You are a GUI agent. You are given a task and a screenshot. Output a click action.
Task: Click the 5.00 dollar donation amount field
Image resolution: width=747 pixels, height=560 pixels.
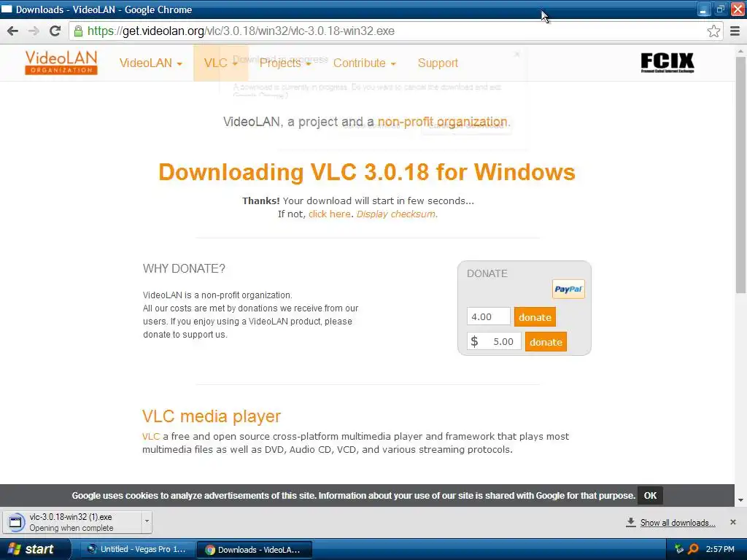point(494,341)
